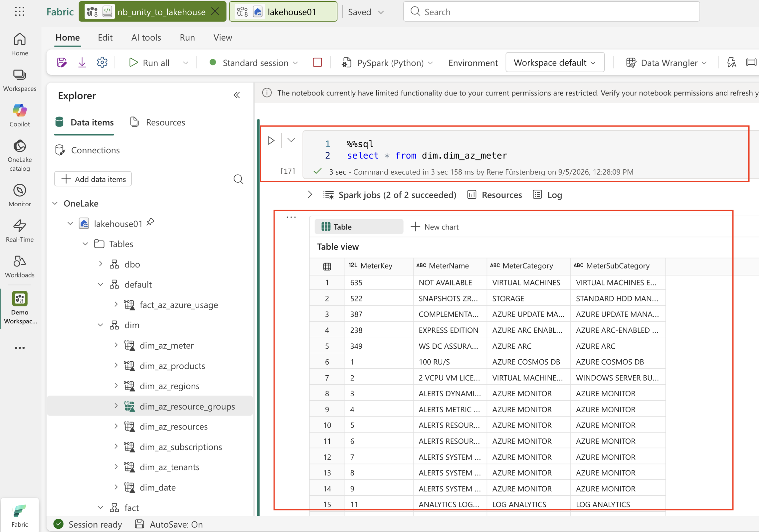The height and width of the screenshot is (532, 759).
Task: Expand the Spark jobs details chevron
Action: (310, 195)
